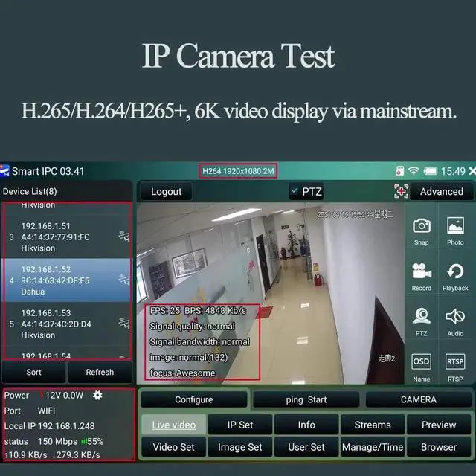Select the Dahua camera 192.168.1.52
Image resolution: width=476 pixels, height=476 pixels.
click(x=67, y=280)
